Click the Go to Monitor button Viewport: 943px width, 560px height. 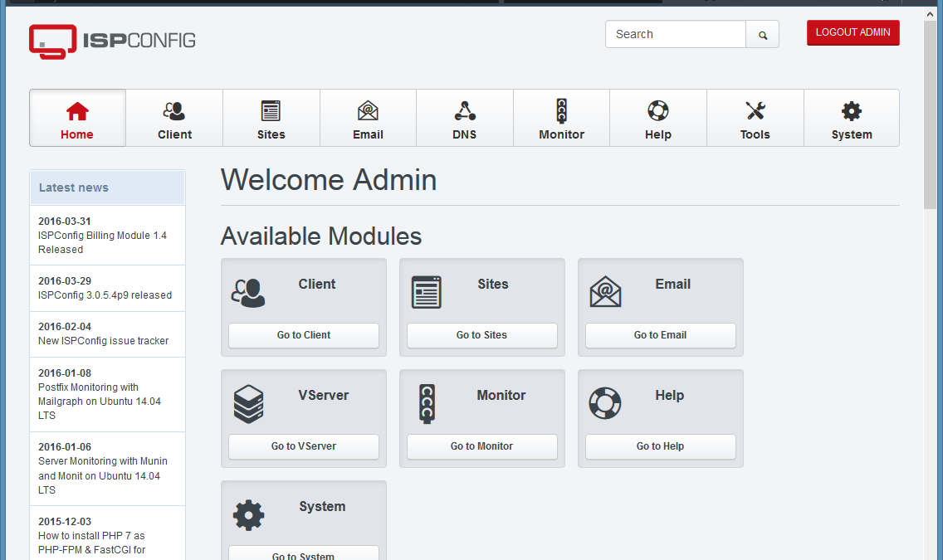click(x=481, y=446)
